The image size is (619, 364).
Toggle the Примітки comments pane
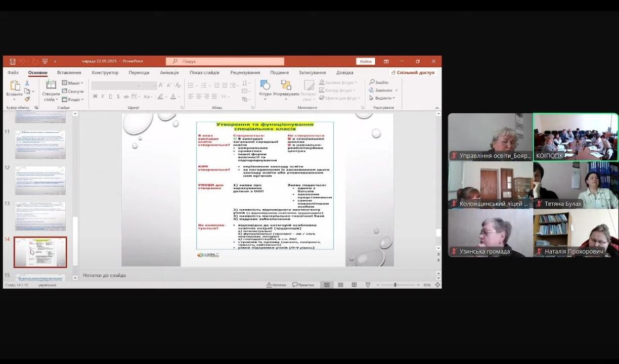(303, 285)
